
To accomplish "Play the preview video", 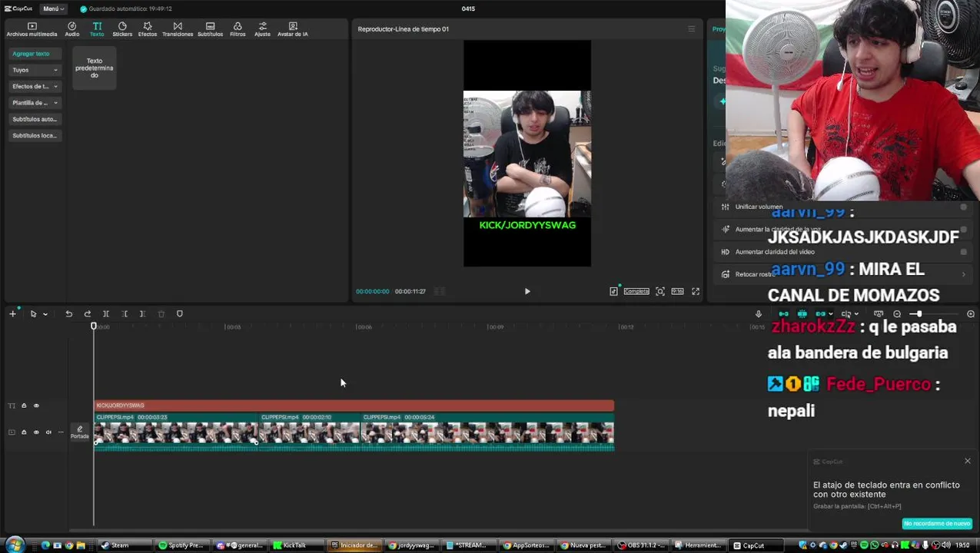I will click(527, 291).
